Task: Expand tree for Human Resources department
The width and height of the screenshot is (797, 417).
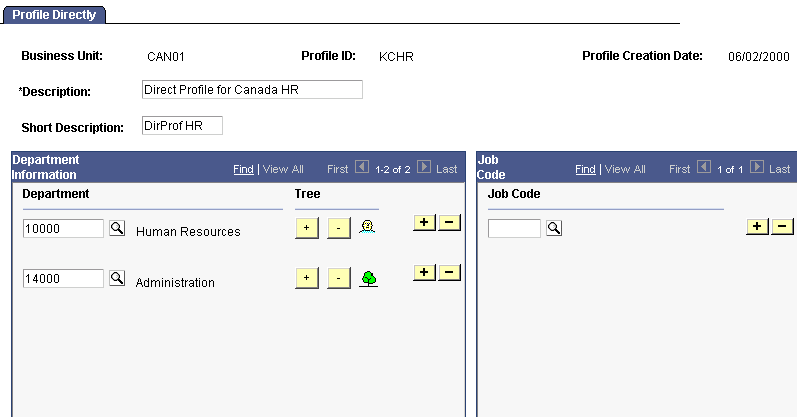Action: point(307,228)
